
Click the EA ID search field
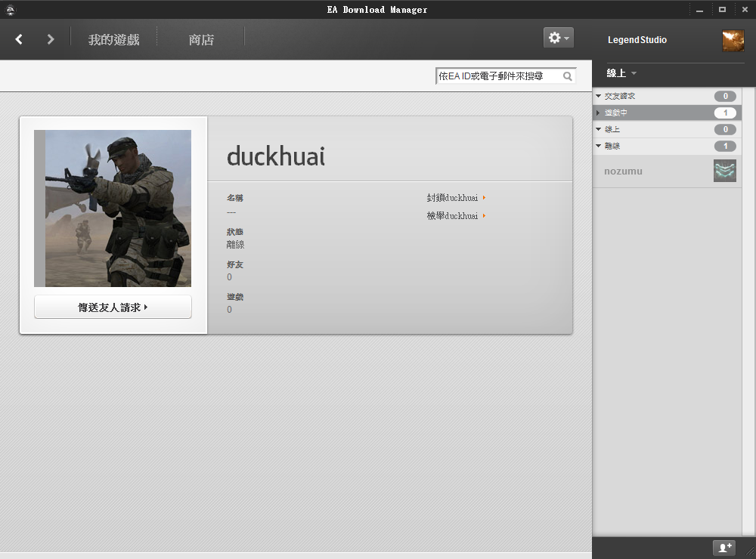pos(497,76)
